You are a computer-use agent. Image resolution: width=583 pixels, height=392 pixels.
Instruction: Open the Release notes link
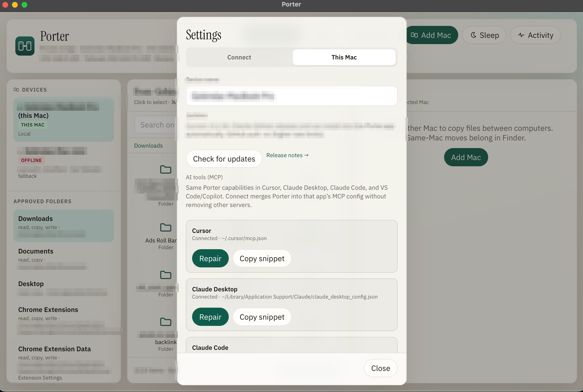[287, 155]
